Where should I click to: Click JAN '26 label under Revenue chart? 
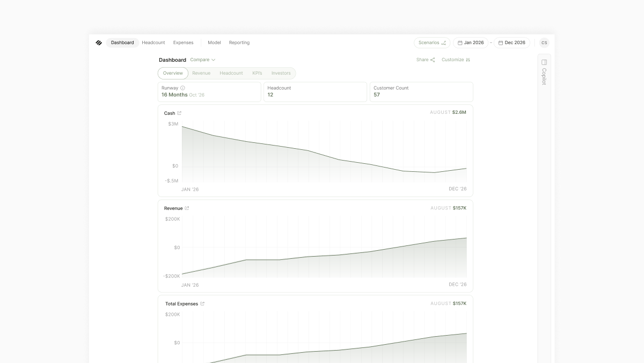click(x=190, y=285)
